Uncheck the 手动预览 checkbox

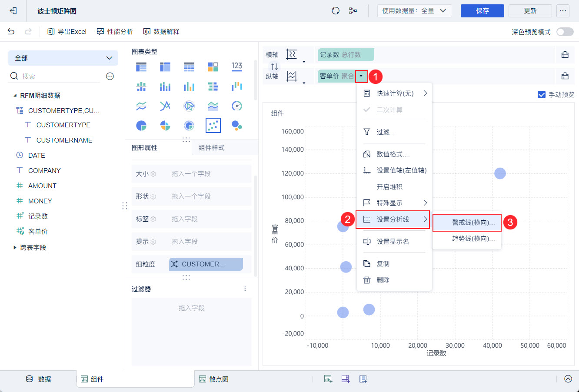tap(542, 95)
